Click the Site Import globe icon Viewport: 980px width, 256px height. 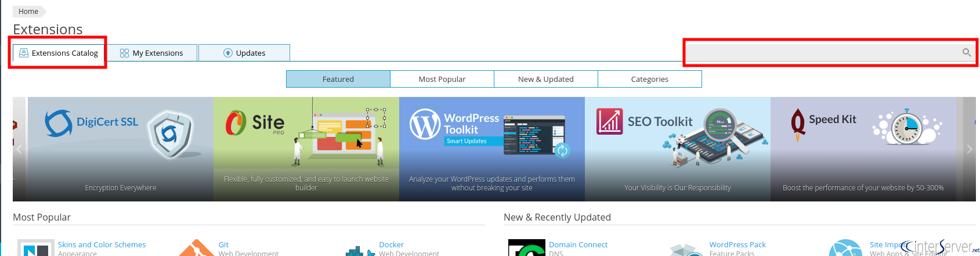846,248
